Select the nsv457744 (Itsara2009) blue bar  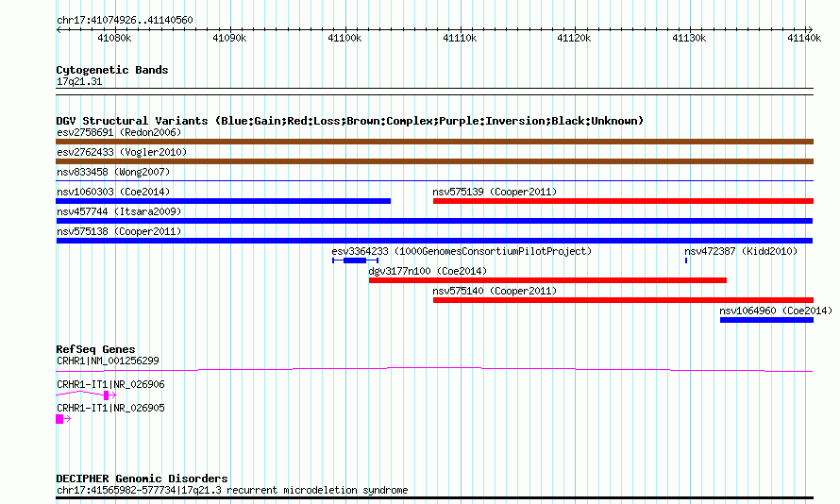pyautogui.click(x=434, y=221)
